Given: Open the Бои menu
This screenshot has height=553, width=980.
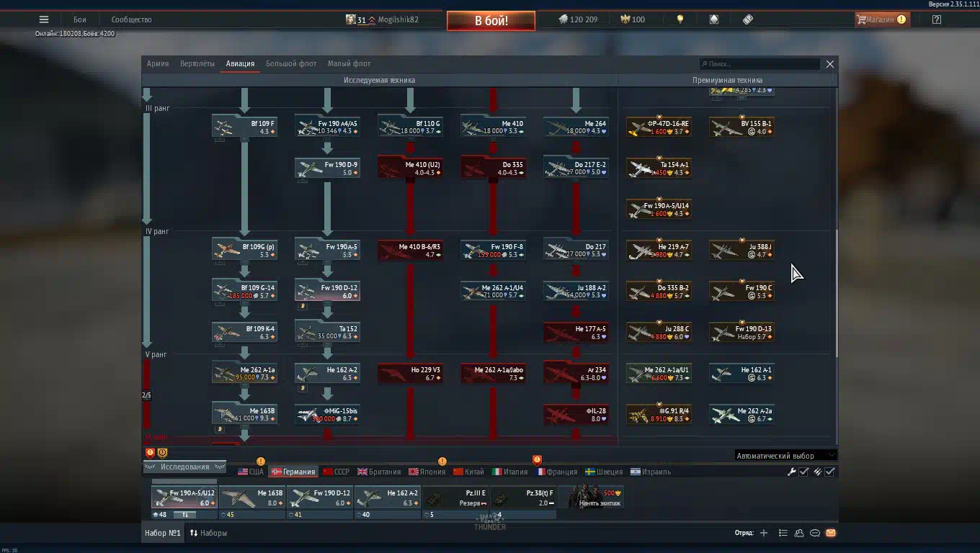Looking at the screenshot, I should pyautogui.click(x=79, y=19).
